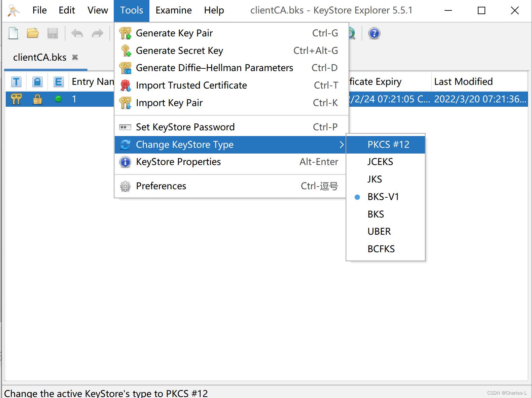Click the Import Trusted Certificate ribbon icon
This screenshot has height=398, width=532.
point(126,86)
